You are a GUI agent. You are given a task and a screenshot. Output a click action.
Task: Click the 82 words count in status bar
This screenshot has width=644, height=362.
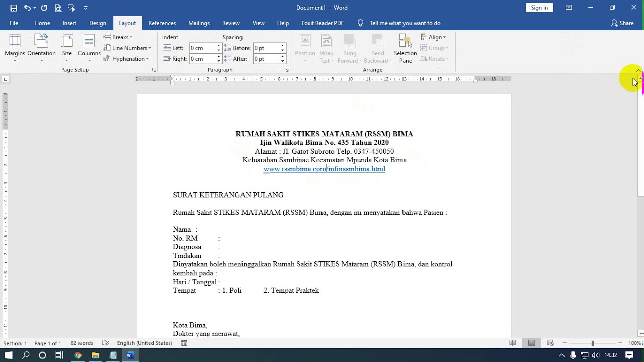pyautogui.click(x=82, y=343)
